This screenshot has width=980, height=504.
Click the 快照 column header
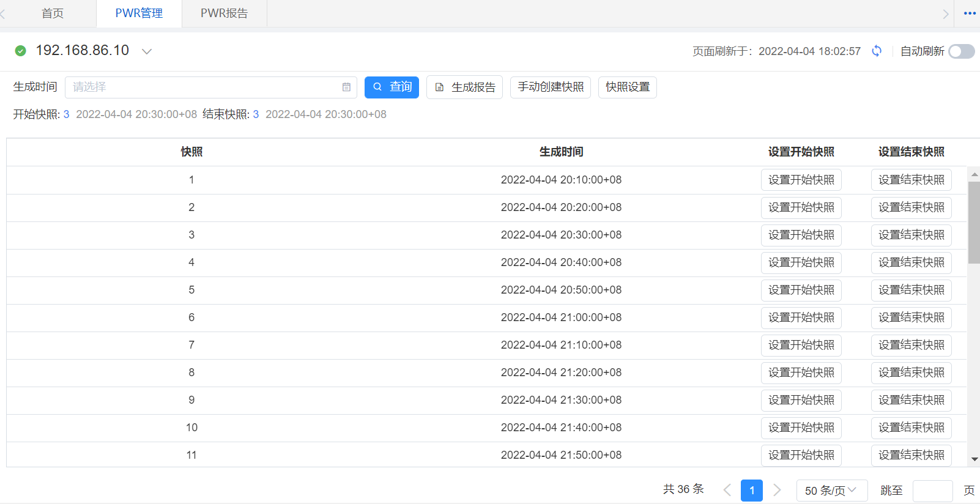pyautogui.click(x=191, y=152)
